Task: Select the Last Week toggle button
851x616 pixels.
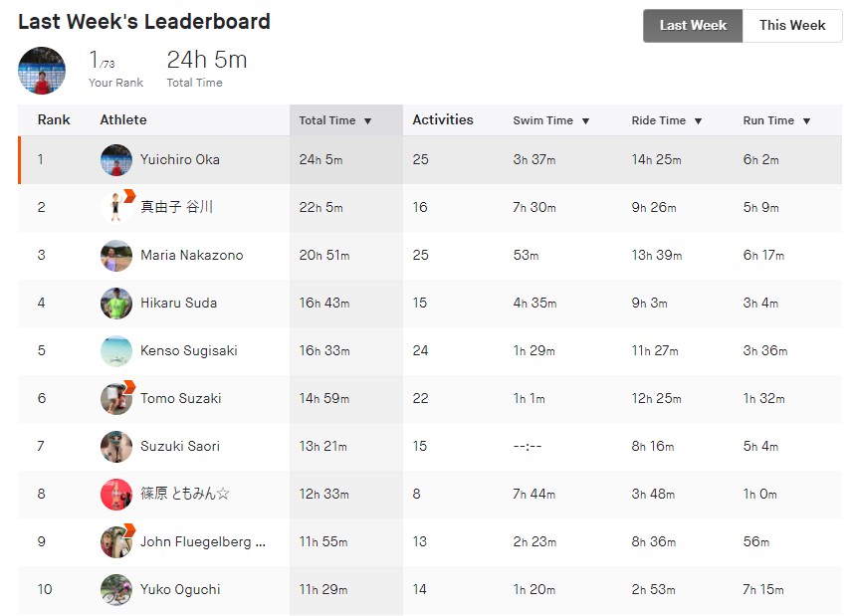Action: (693, 26)
